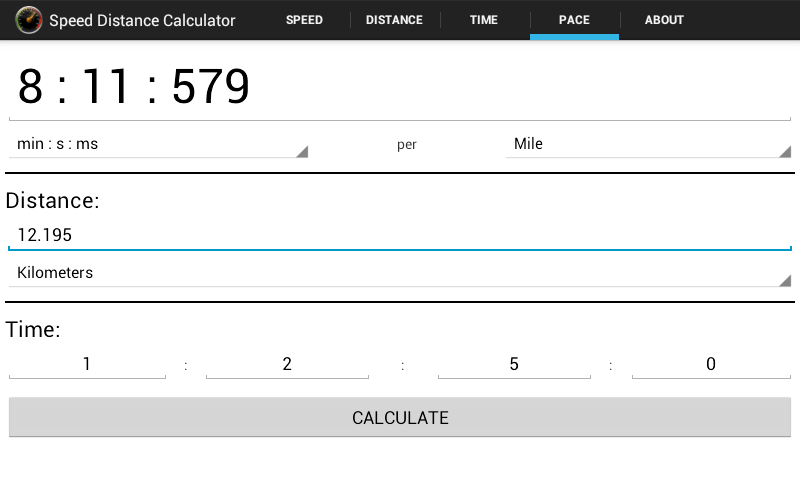The width and height of the screenshot is (800, 480).
Task: Click the "per" label text
Action: click(407, 145)
